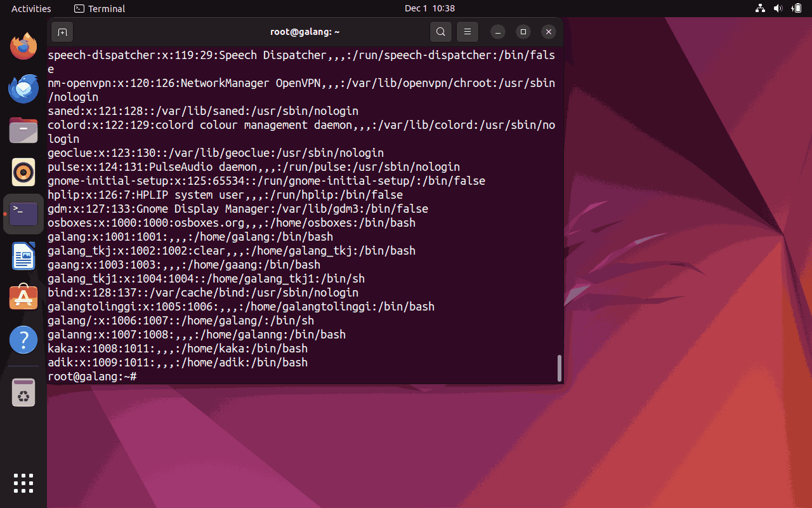This screenshot has width=812, height=508.
Task: Click the kaka:x:1008:1011 line
Action: (x=178, y=349)
